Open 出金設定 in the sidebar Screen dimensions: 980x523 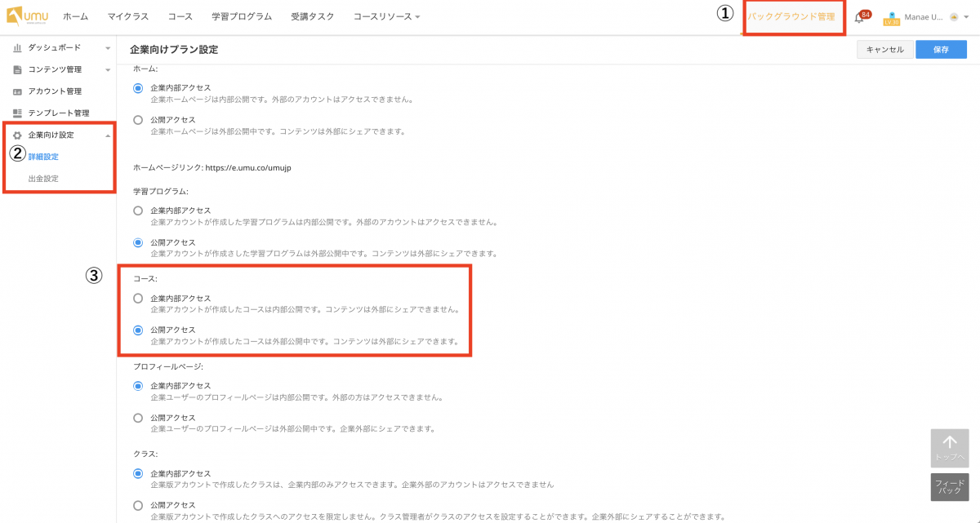point(43,179)
